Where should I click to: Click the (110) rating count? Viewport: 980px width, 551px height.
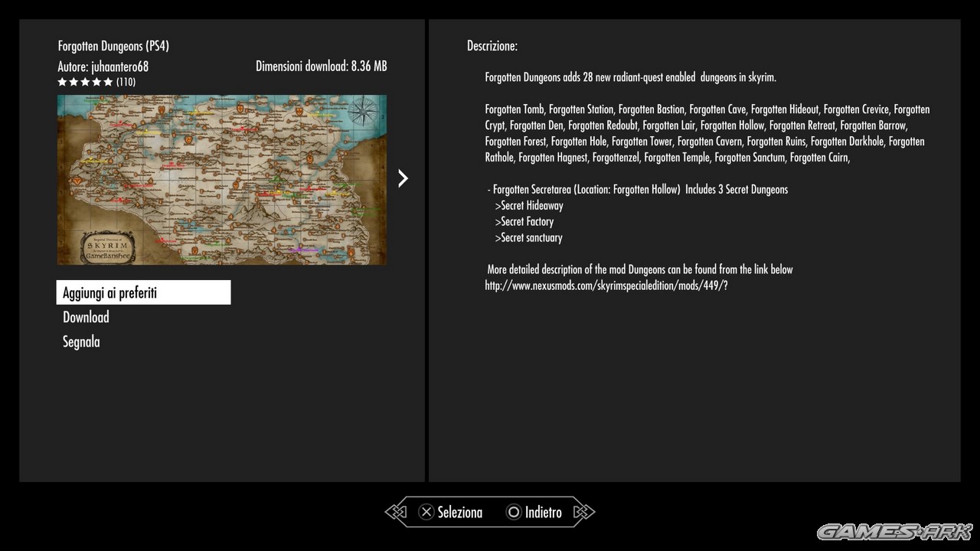click(126, 82)
